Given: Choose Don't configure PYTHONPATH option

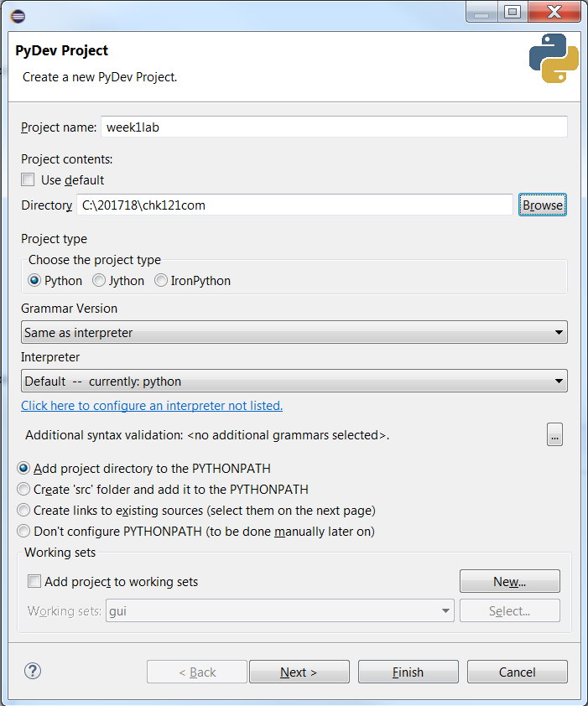Looking at the screenshot, I should click(x=24, y=531).
